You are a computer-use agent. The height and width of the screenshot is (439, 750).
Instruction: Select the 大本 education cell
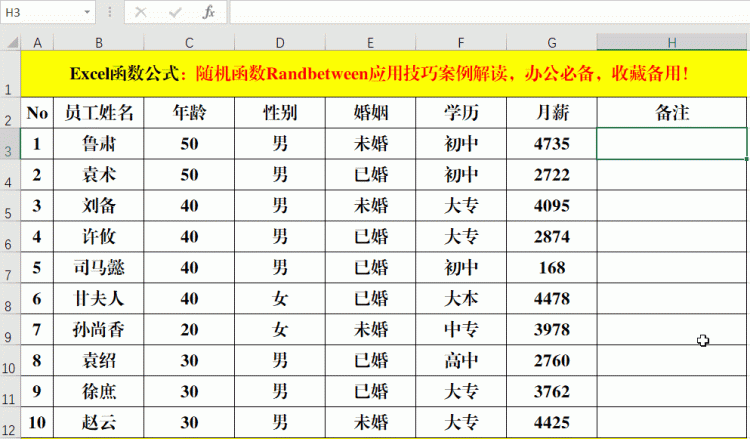pos(461,298)
